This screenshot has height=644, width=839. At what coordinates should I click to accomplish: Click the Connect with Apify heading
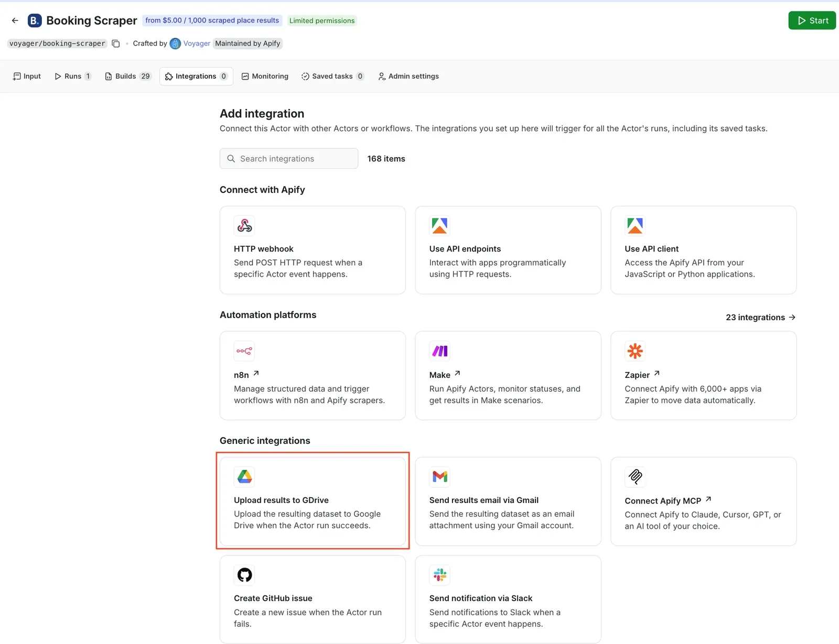point(262,190)
